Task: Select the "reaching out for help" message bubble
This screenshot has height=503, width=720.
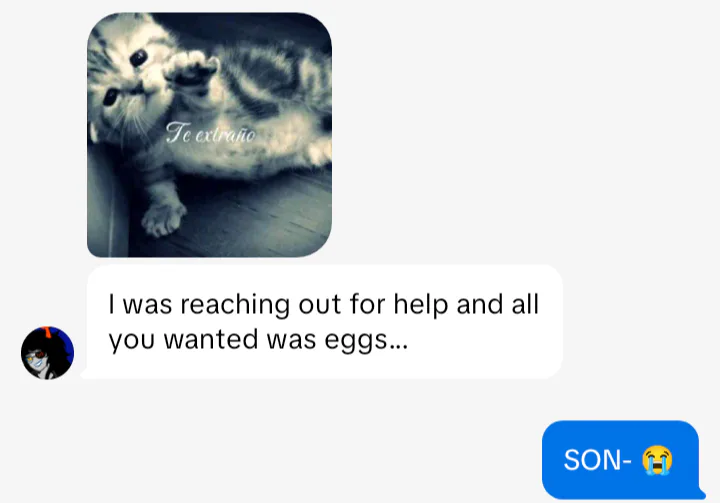Action: [x=325, y=322]
